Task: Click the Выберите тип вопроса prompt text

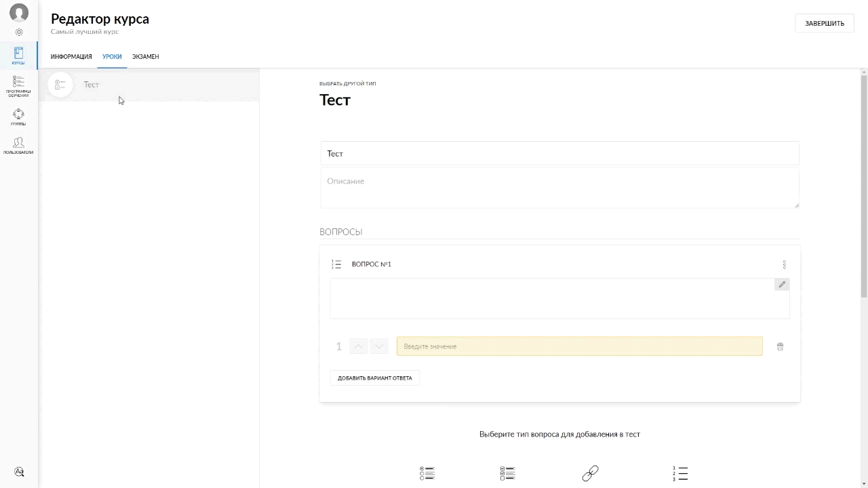Action: coord(559,434)
